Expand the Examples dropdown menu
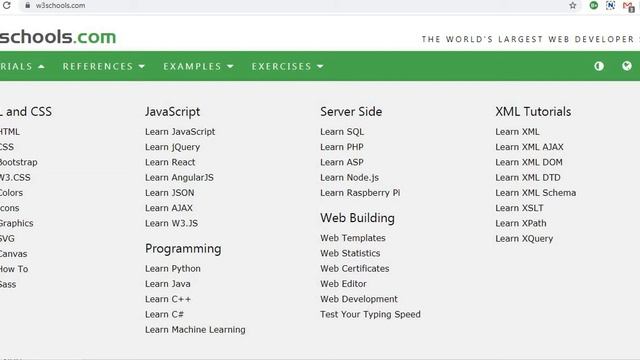This screenshot has height=360, width=640. point(198,66)
